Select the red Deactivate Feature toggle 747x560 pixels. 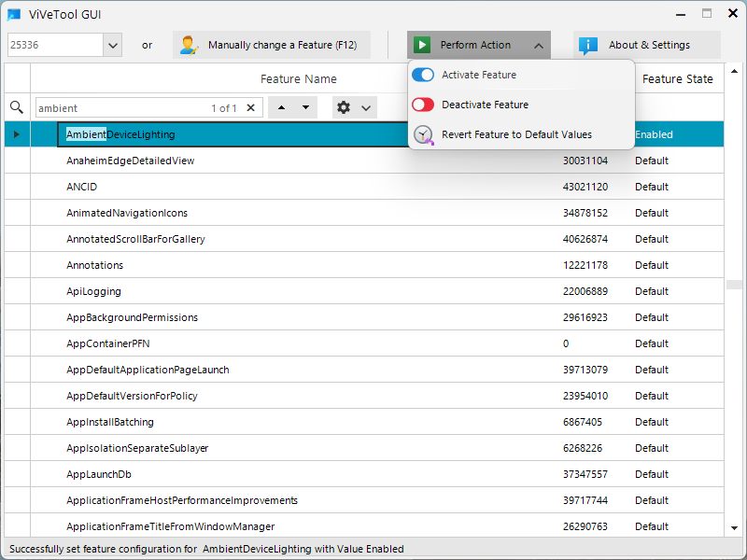pos(425,105)
